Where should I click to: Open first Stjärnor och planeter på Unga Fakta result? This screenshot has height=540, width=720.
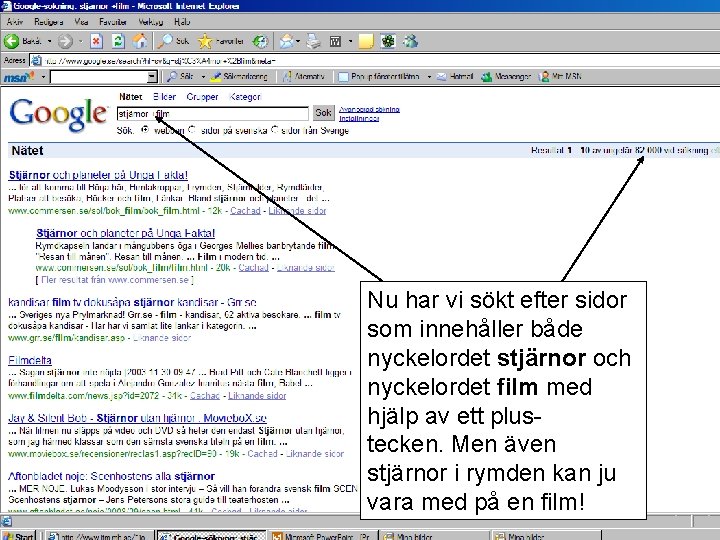pyautogui.click(x=98, y=175)
